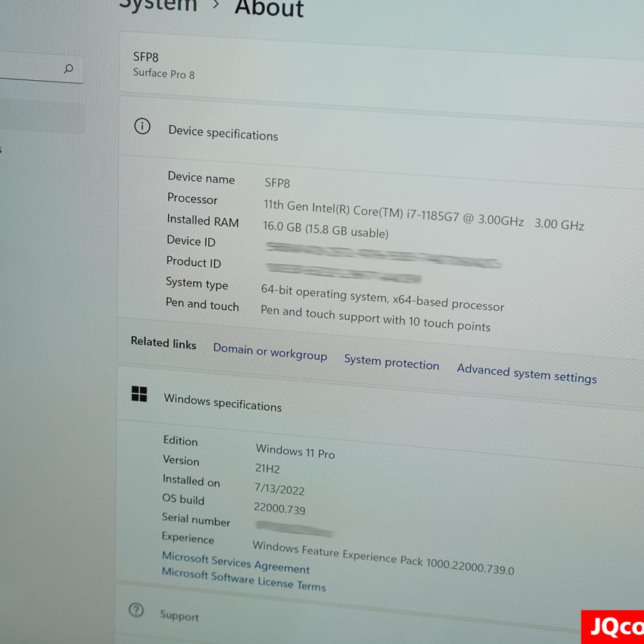Click the Installed on label
The image size is (644, 644).
(x=191, y=481)
